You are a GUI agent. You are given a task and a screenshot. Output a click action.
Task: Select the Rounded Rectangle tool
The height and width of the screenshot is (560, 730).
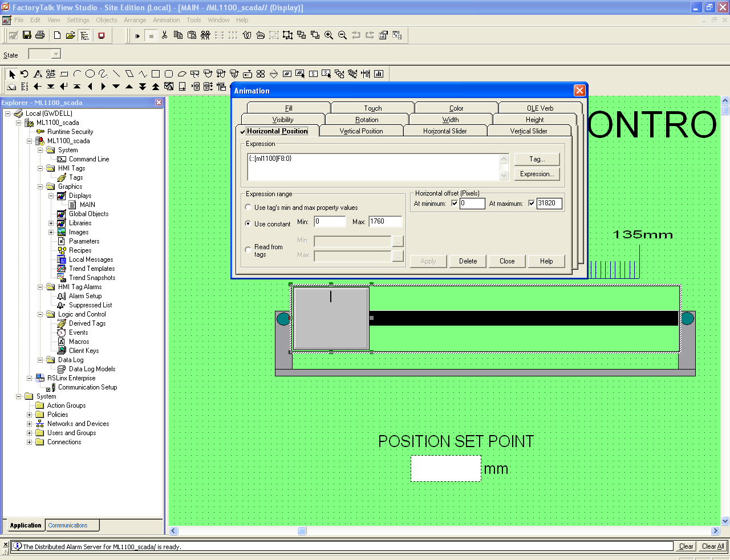[169, 74]
